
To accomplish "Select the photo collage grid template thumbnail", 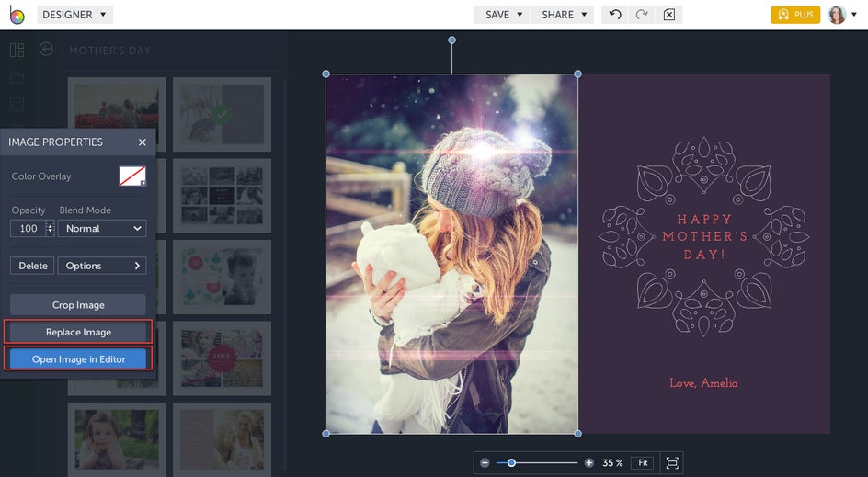I will pyautogui.click(x=222, y=196).
